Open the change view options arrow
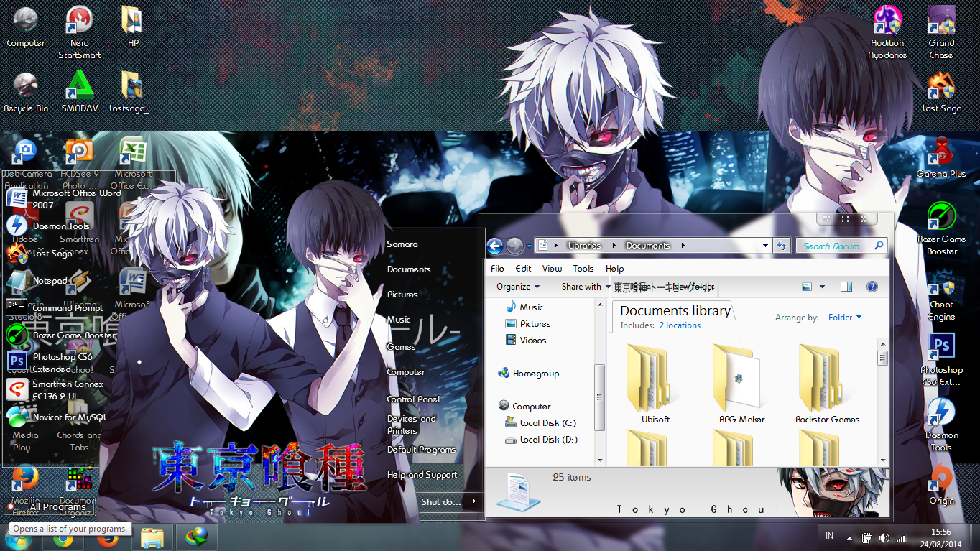Screen dimensions: 980x551 tap(823, 287)
